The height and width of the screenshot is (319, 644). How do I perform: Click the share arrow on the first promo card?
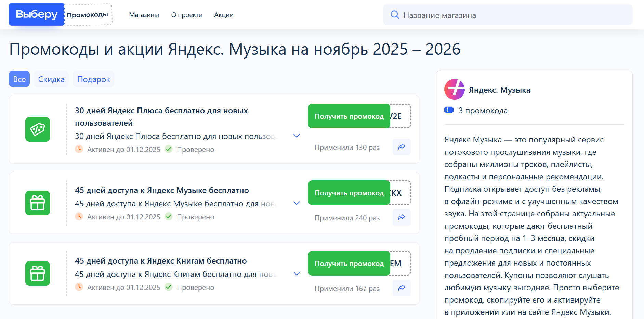coord(402,147)
